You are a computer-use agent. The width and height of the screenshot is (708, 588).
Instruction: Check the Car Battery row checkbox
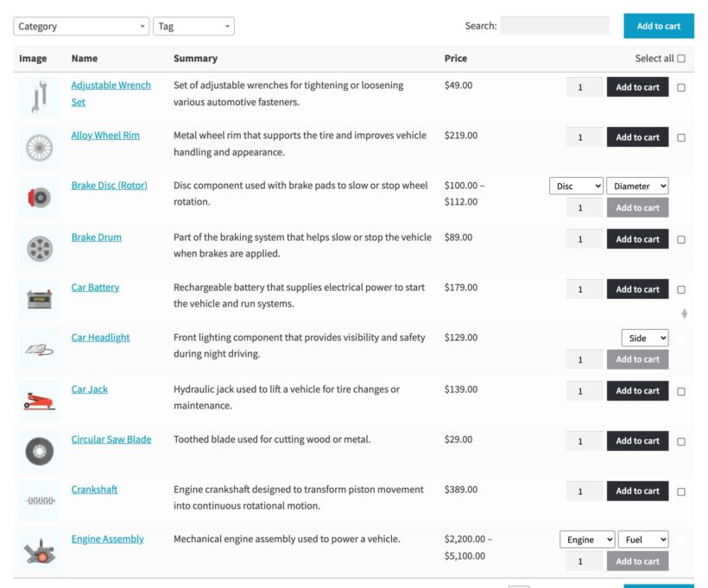(681, 290)
